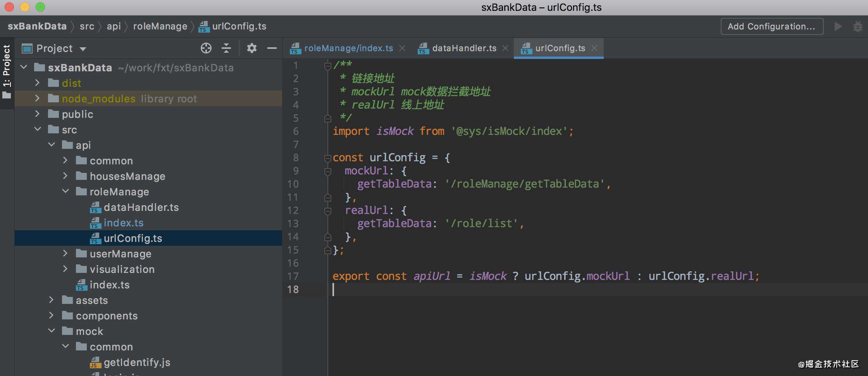The image size is (868, 376).
Task: Click the Debug bug icon in toolbar
Action: 858,26
